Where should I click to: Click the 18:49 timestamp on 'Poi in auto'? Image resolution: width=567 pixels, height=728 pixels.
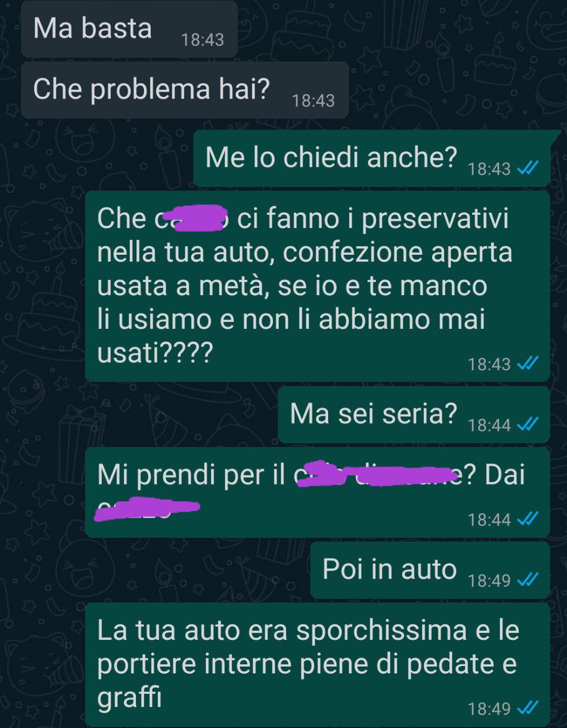[489, 581]
